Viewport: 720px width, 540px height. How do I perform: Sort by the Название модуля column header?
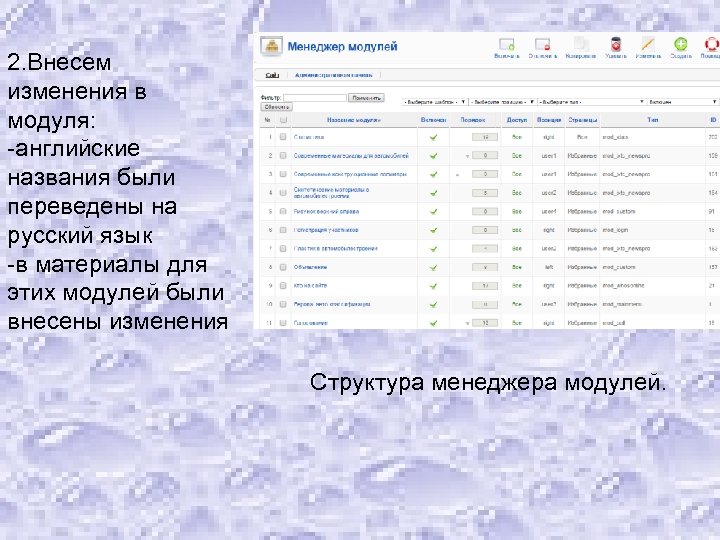click(354, 120)
